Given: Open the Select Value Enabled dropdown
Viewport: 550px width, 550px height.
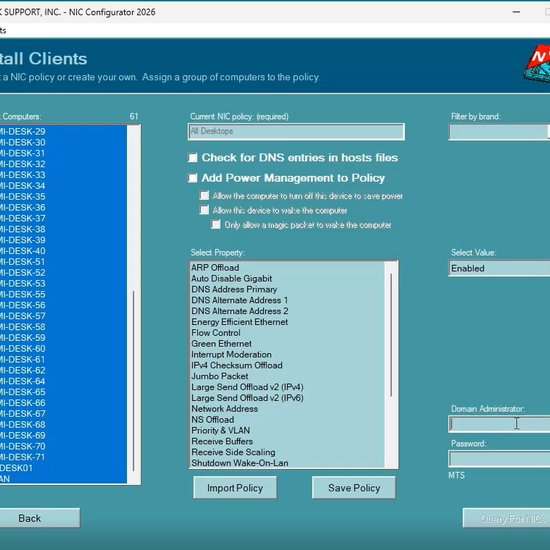Looking at the screenshot, I should pos(499,268).
